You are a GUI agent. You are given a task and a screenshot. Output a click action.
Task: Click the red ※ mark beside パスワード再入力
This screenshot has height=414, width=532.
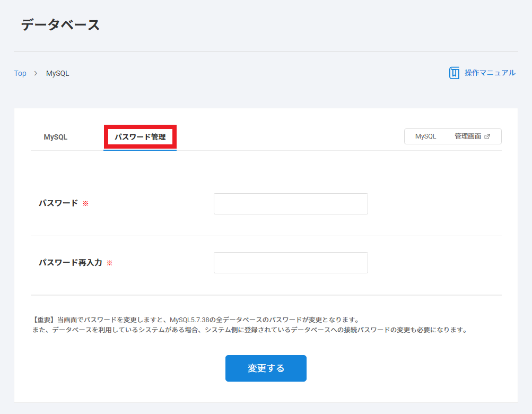point(109,263)
